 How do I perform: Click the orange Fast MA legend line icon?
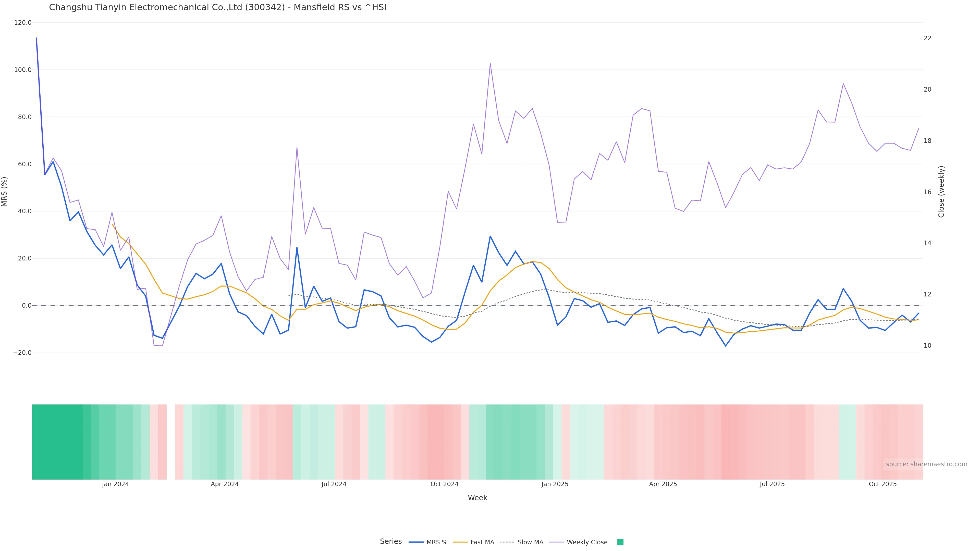[x=460, y=542]
